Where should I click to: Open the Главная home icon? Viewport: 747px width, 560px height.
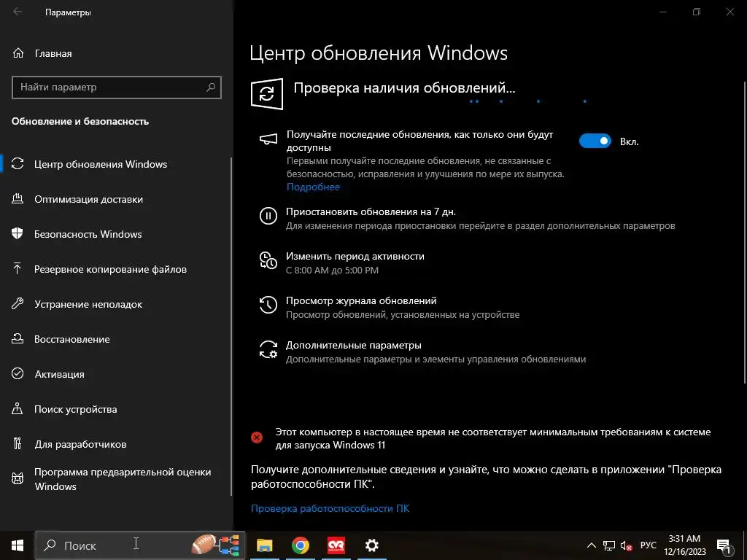tap(18, 53)
